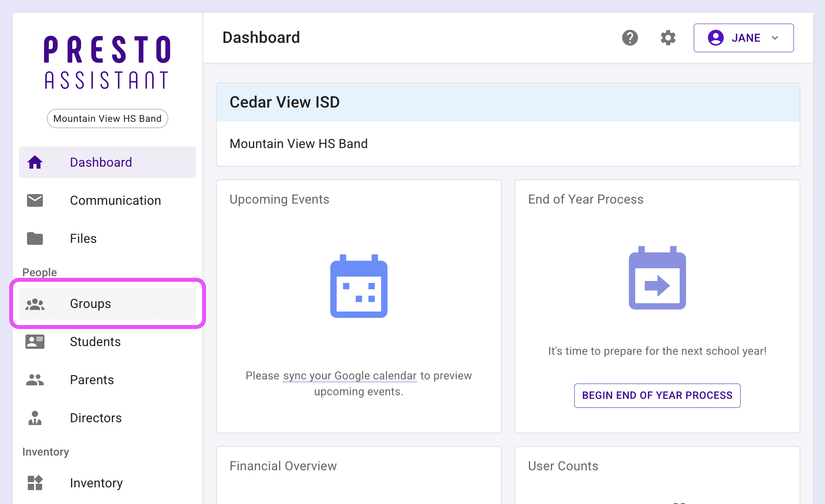Screen dimensions: 825x504
Task: Click the Mountain View HS Band chip
Action: click(107, 119)
